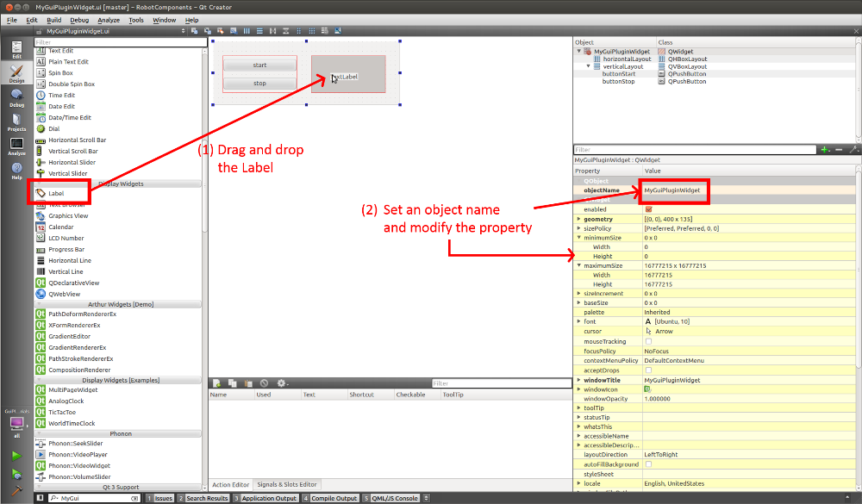Toggle the sidebar visibility button in status bar

click(x=41, y=498)
